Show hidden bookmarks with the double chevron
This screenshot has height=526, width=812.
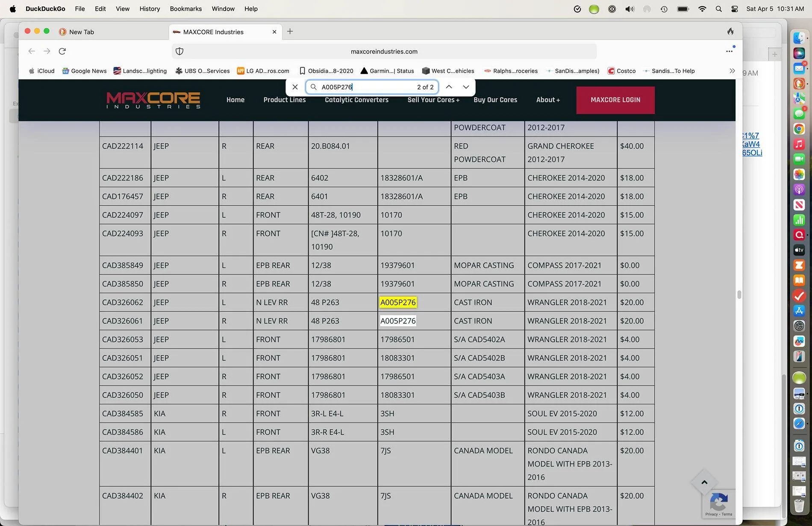pos(732,71)
